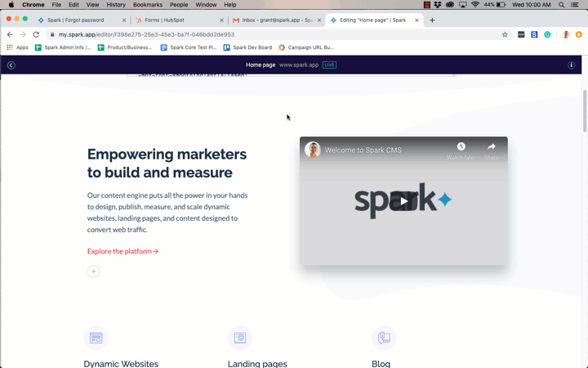Open Apps bookmarks shortcut
588x368 pixels.
pos(18,47)
